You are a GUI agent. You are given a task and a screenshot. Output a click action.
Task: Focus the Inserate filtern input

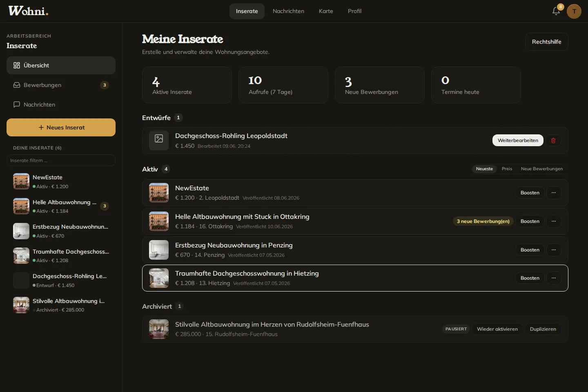pyautogui.click(x=61, y=160)
